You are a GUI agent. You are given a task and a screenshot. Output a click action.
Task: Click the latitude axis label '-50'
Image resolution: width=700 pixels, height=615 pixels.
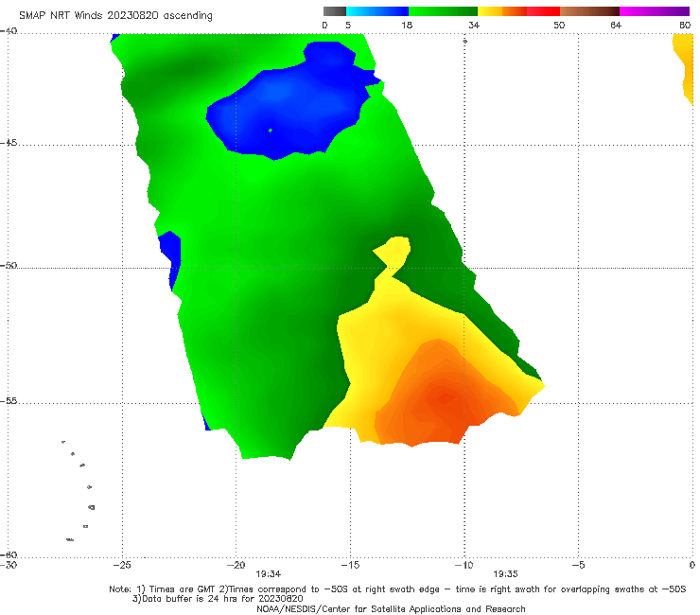pos(9,266)
